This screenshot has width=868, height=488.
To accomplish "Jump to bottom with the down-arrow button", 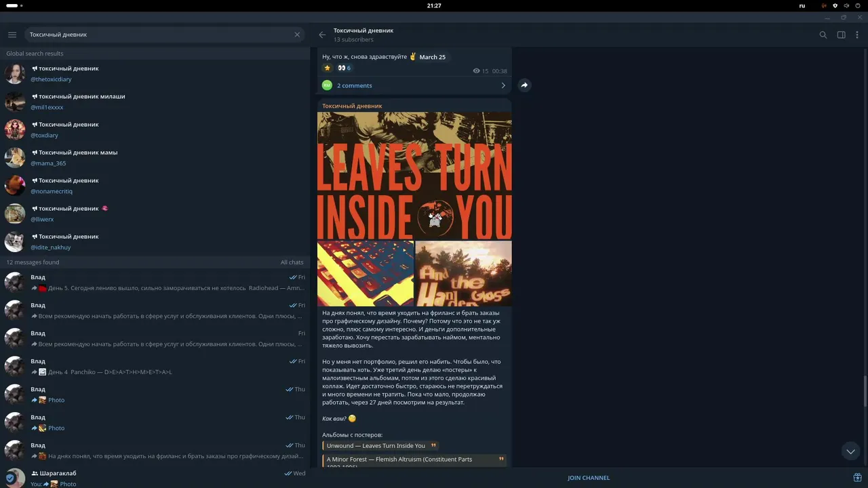I will click(850, 451).
